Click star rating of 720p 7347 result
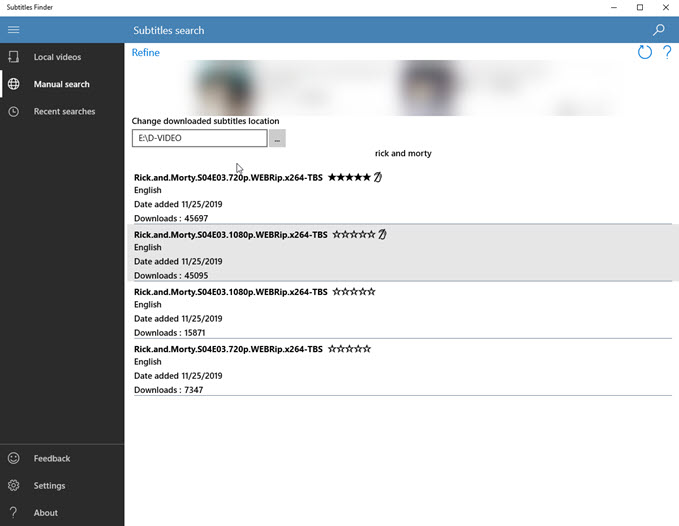This screenshot has width=679, height=526. tap(349, 349)
